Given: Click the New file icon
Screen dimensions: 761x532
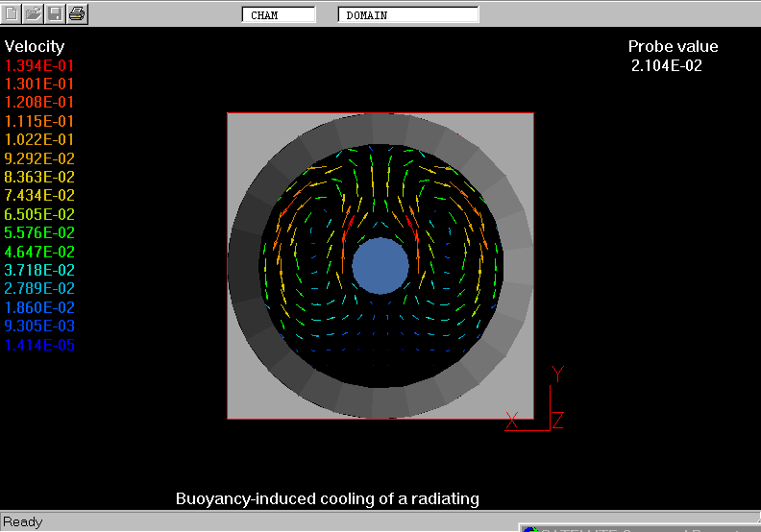Looking at the screenshot, I should click(13, 13).
